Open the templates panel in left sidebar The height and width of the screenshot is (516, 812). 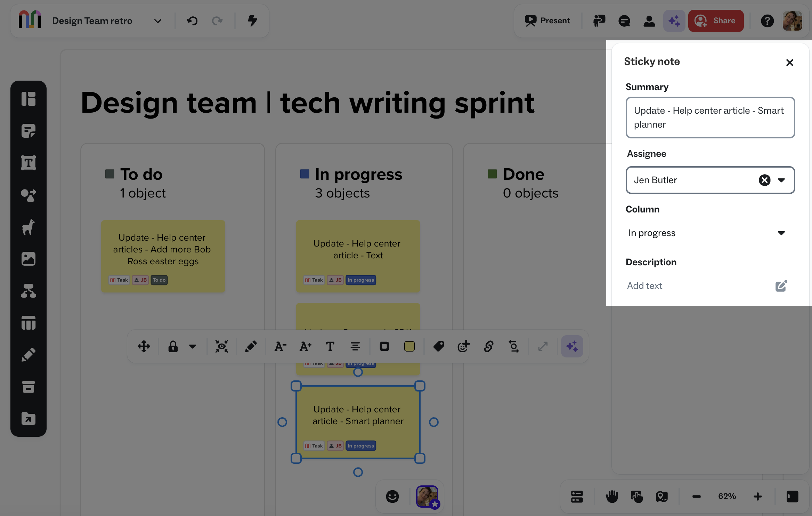(x=29, y=99)
